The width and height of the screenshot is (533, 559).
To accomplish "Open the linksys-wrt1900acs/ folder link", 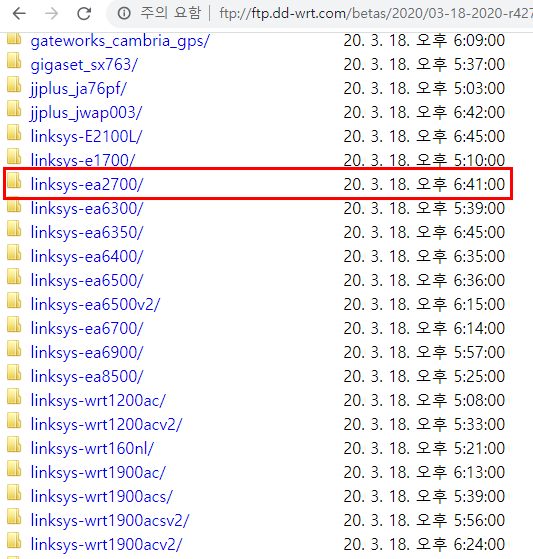I will (x=102, y=497).
